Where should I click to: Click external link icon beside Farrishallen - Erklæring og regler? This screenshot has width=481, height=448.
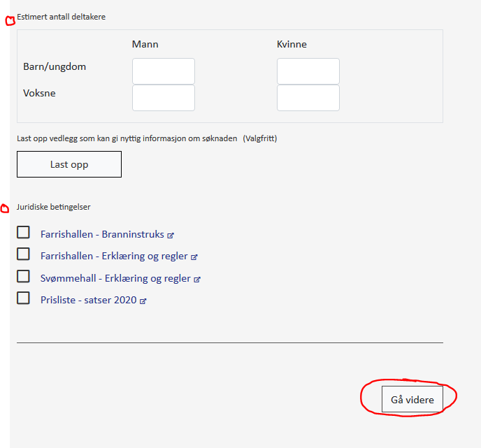point(194,257)
